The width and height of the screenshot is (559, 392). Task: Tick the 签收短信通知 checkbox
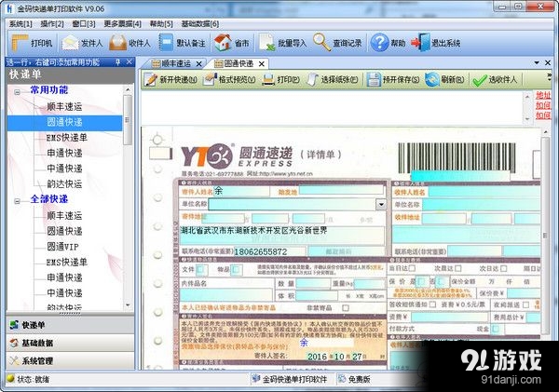pyautogui.click(x=432, y=304)
